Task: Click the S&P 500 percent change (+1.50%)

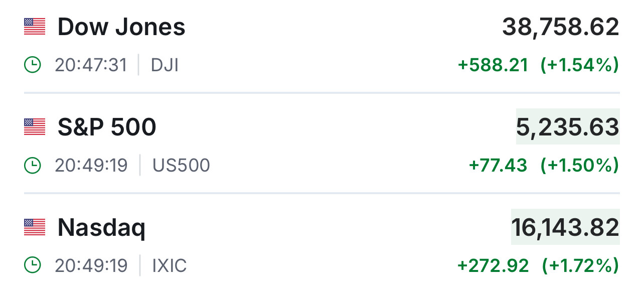Action: (x=579, y=166)
